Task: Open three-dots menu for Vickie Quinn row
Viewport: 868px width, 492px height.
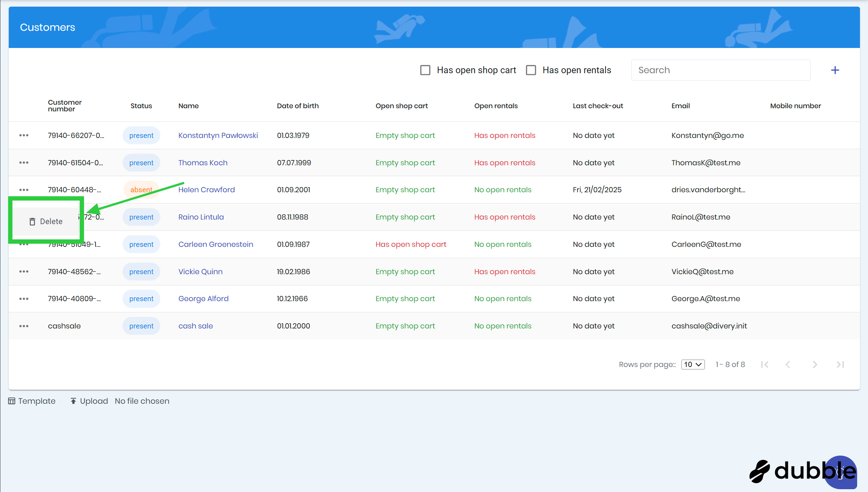Action: (24, 272)
